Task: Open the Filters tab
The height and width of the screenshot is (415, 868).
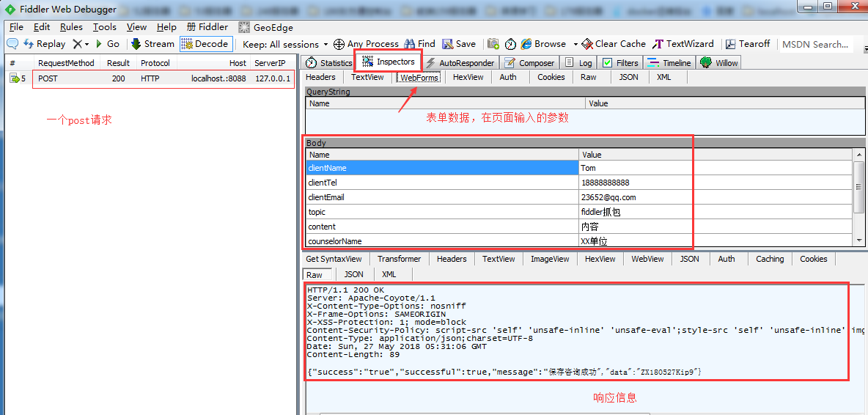Action: coord(620,63)
